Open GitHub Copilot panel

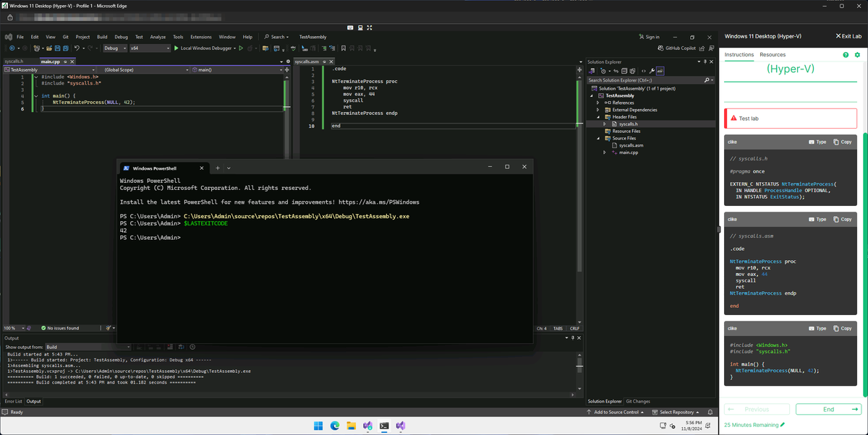click(x=676, y=48)
